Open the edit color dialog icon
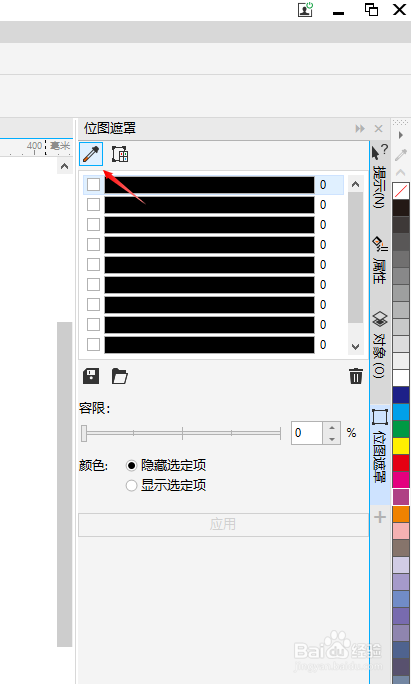The image size is (411, 684). coord(120,154)
